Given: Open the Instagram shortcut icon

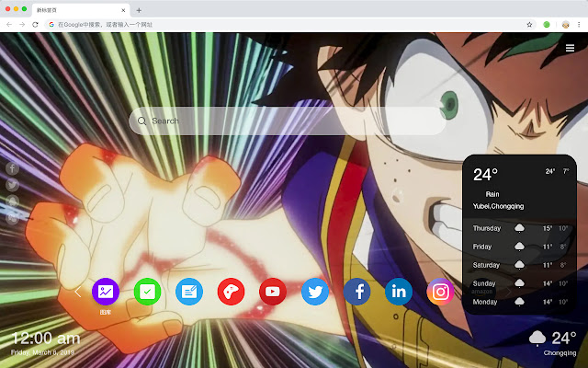Looking at the screenshot, I should click(x=440, y=292).
